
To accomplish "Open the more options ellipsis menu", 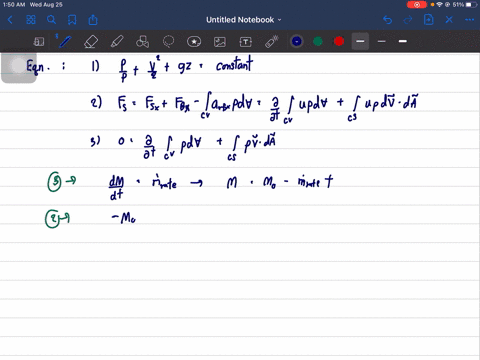I will pyautogui.click(x=469, y=20).
